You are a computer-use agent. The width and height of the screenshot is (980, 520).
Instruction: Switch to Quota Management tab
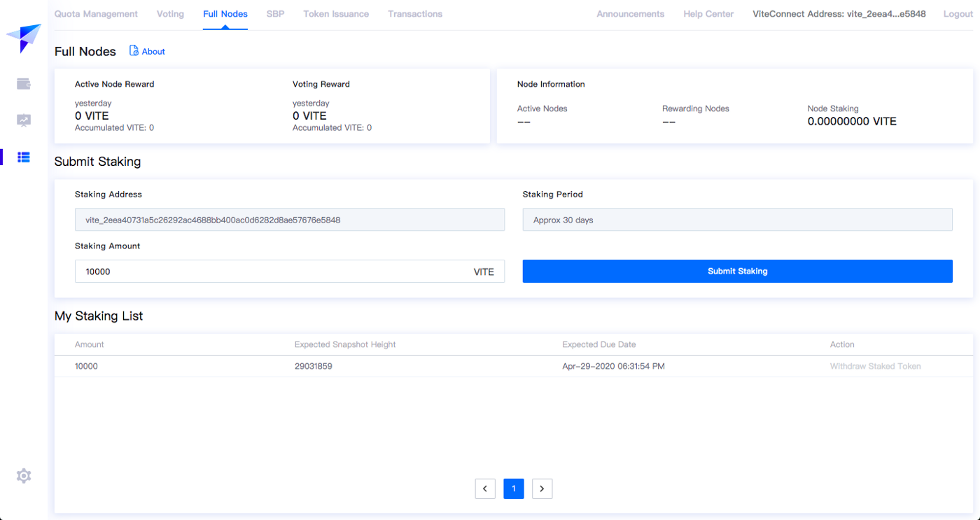(96, 14)
